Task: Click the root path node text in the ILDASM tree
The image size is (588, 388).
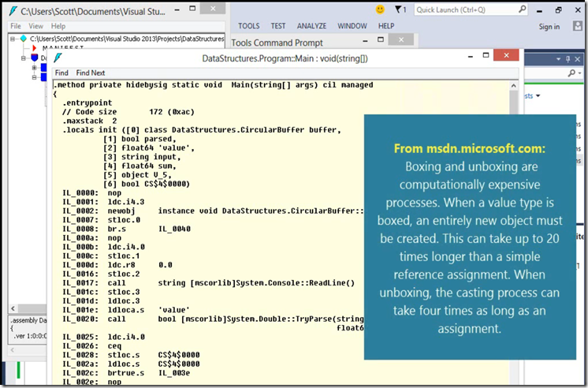Action: [127, 39]
